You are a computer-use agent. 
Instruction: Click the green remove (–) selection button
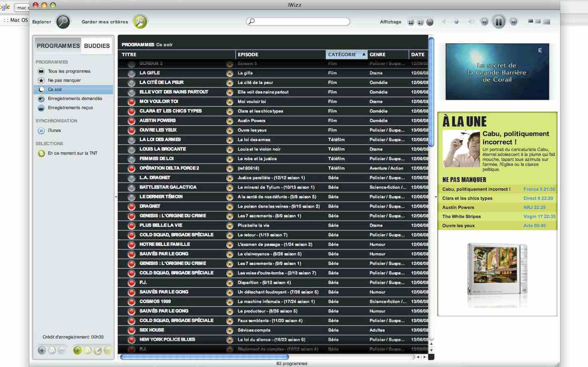pos(107,350)
